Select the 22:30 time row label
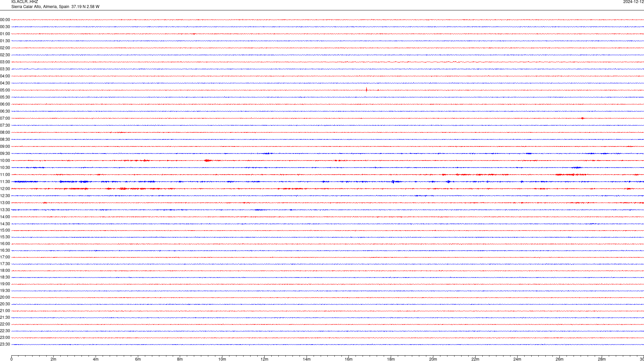Screen dimensions: 644x362 [x=5, y=331]
